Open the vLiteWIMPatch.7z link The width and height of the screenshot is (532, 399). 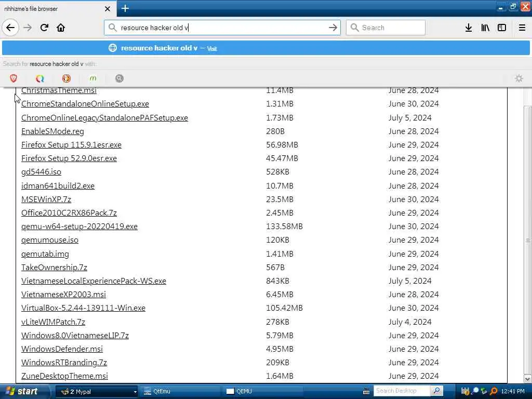(x=53, y=322)
